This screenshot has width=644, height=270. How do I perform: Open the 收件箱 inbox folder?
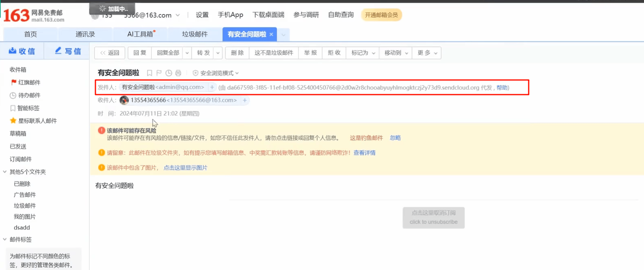18,70
